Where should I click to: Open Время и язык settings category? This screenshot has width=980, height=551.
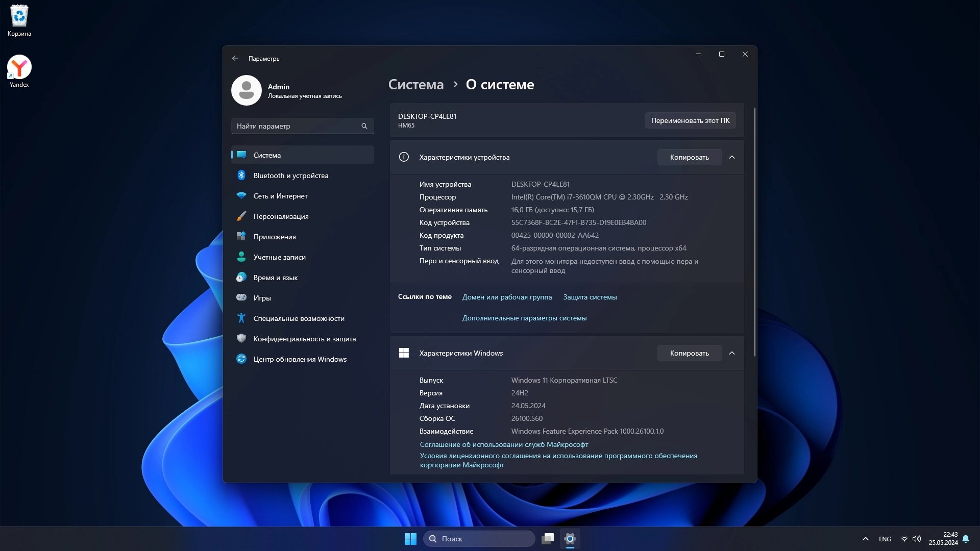pyautogui.click(x=275, y=278)
